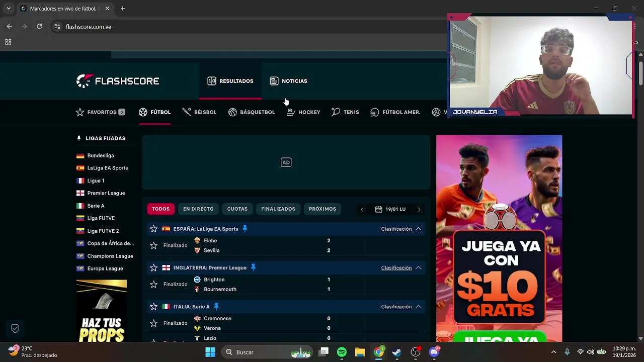
Task: Click the address bar URL
Action: [89, 27]
